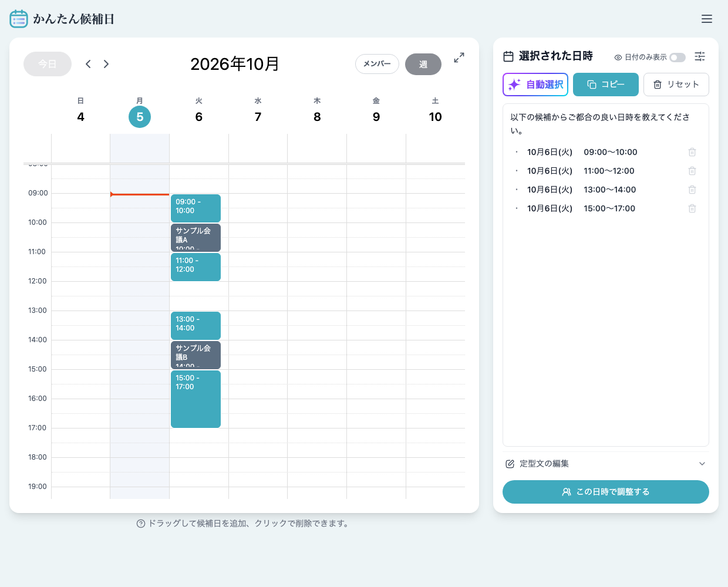728x587 pixels.
Task: Select Monday 5 highlighted date
Action: coord(140,117)
